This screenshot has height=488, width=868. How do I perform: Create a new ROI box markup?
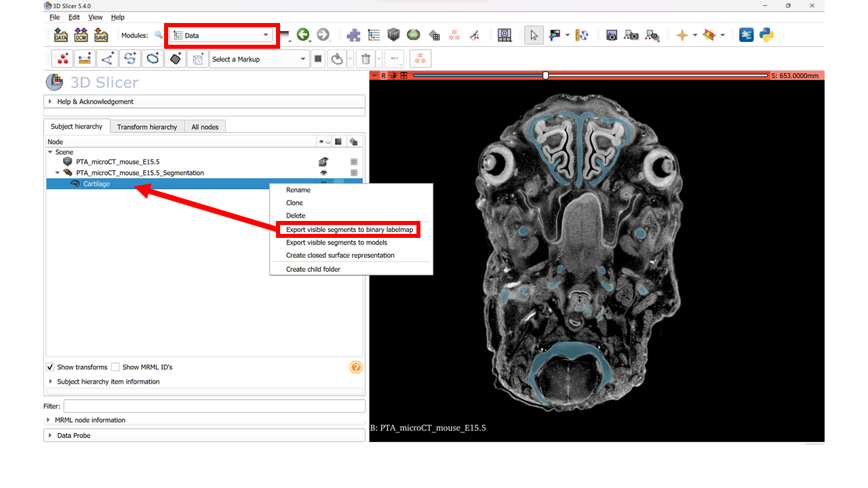[197, 59]
